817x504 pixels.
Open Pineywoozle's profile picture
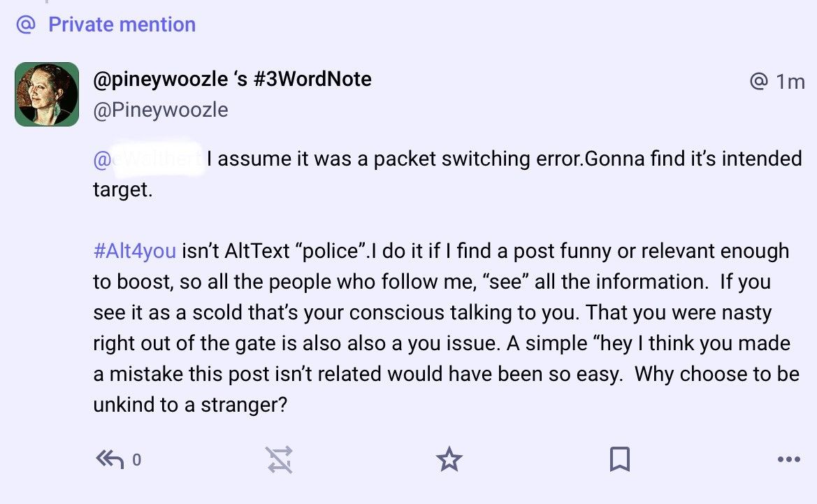click(46, 94)
